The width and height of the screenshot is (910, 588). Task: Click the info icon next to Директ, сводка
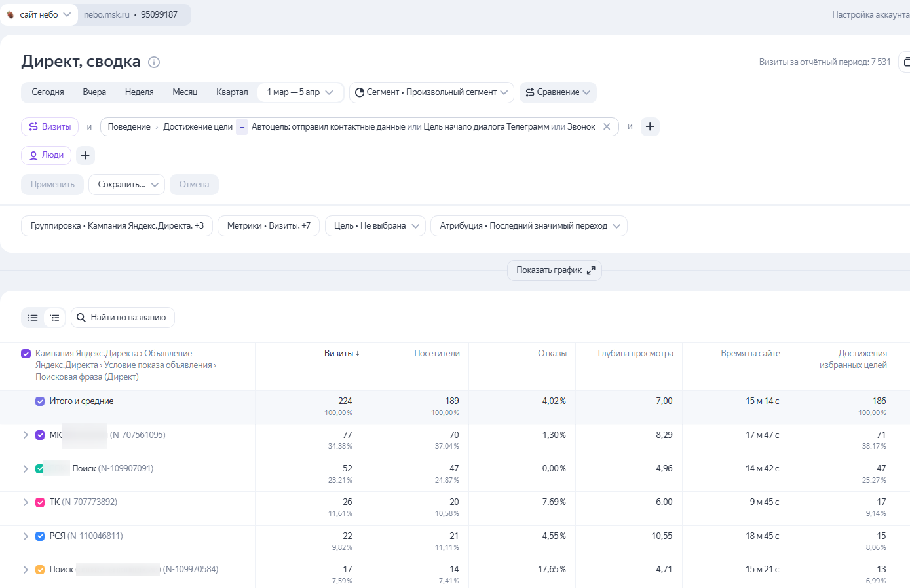tap(154, 62)
